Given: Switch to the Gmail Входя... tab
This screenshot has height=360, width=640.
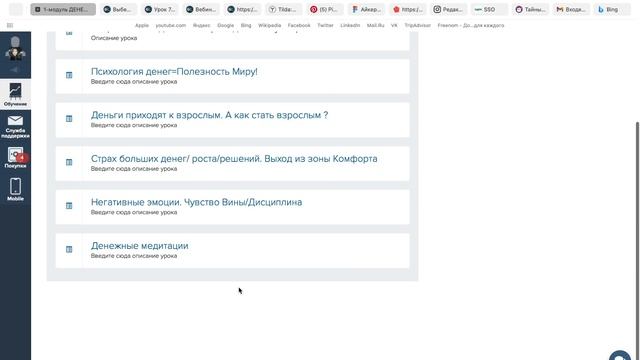Looking at the screenshot, I should [x=572, y=9].
